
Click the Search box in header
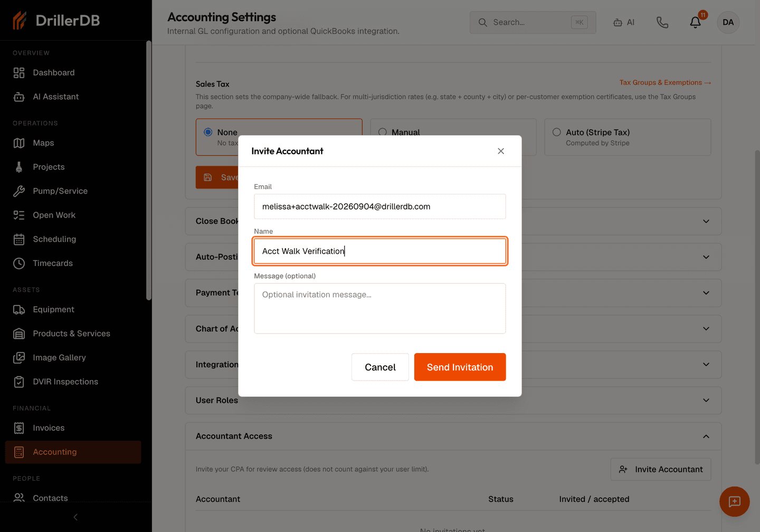(533, 22)
